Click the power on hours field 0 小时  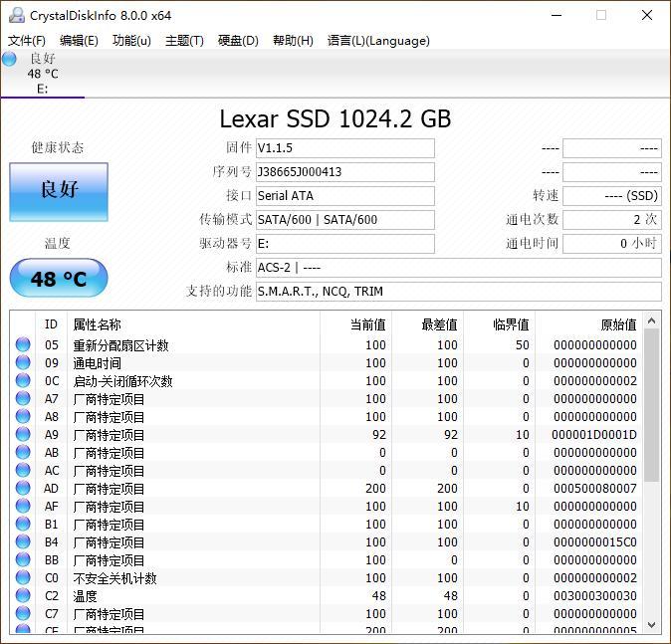click(612, 244)
